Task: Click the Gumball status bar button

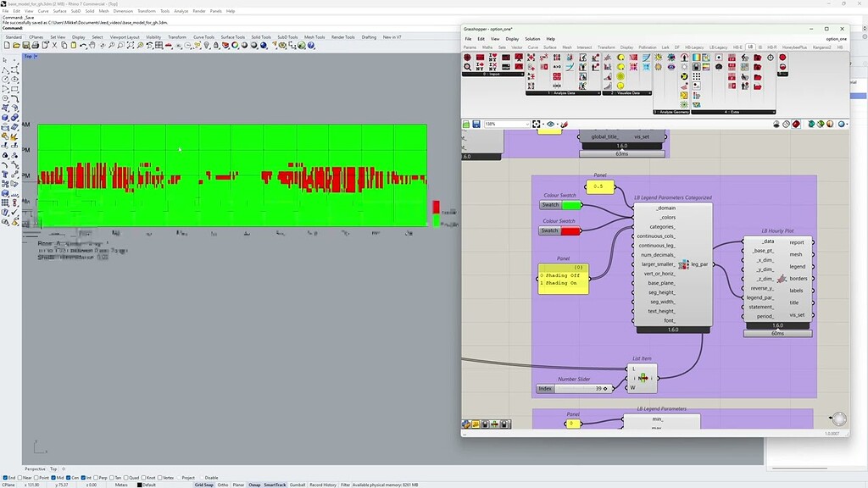Action: [297, 485]
